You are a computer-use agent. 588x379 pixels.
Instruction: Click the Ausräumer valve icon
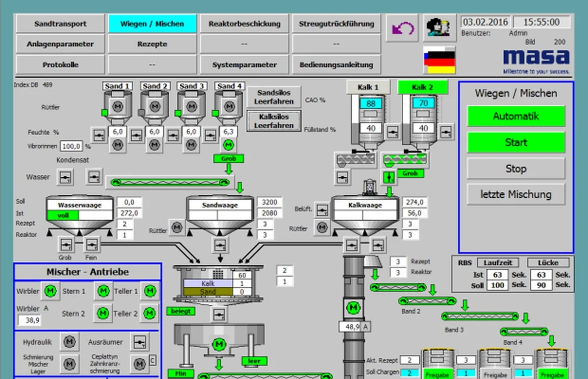pos(140,341)
